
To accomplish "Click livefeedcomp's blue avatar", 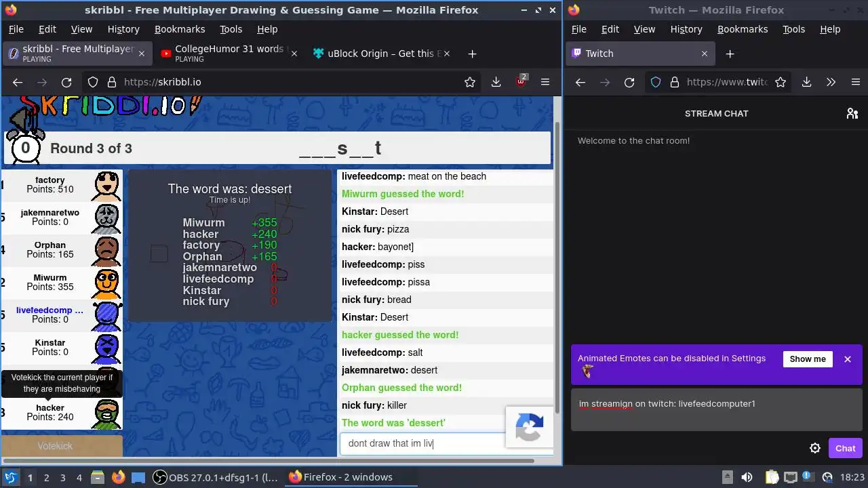I will (106, 315).
